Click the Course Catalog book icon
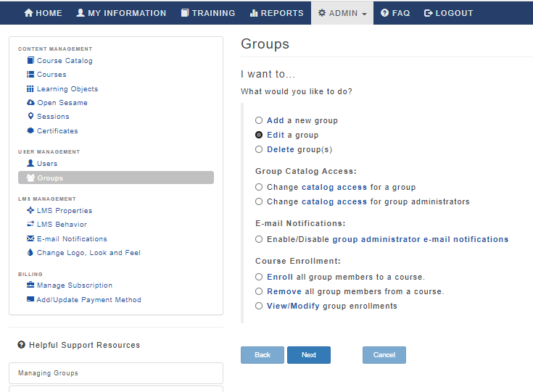This screenshot has height=392, width=533. 30,60
